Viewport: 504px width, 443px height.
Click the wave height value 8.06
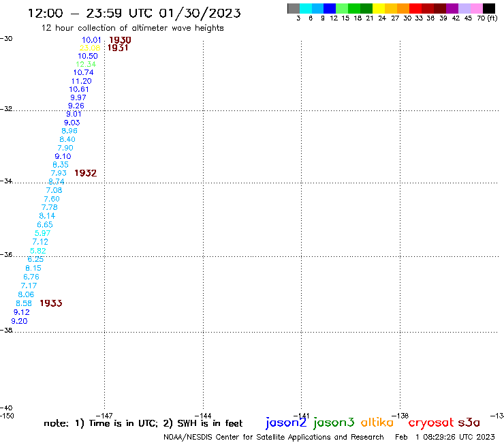coord(26,294)
